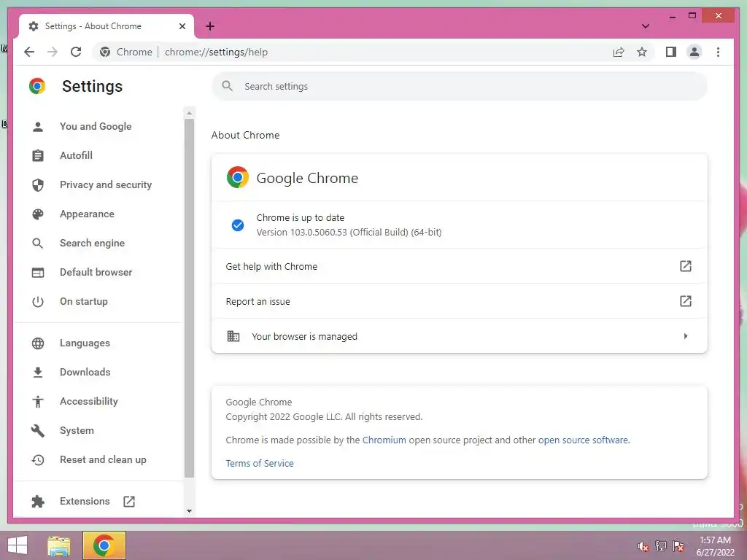
Task: Open Terms of Service link
Action: (260, 463)
